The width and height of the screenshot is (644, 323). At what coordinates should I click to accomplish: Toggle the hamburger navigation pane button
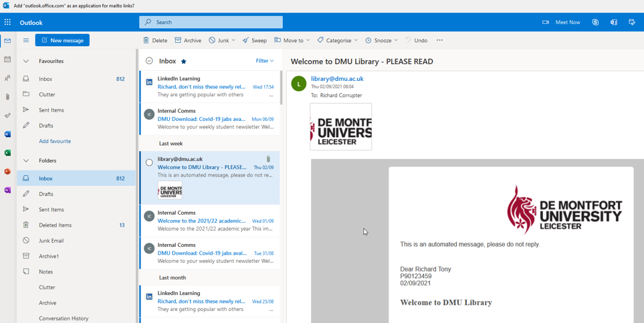(x=26, y=40)
